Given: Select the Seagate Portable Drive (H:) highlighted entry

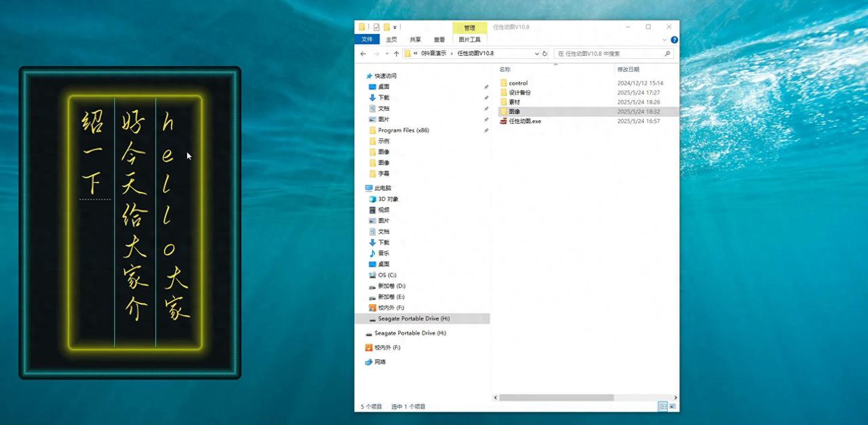Looking at the screenshot, I should tap(413, 318).
